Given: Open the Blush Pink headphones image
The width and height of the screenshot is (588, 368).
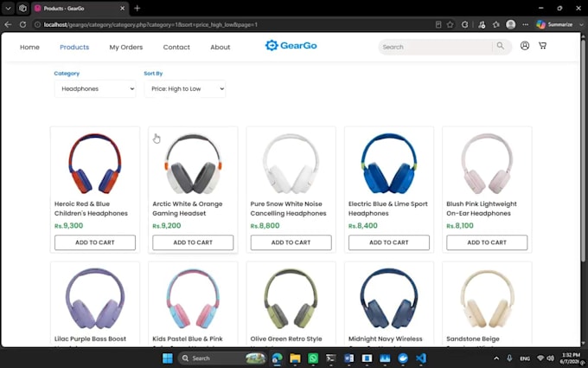Looking at the screenshot, I should coord(487,164).
